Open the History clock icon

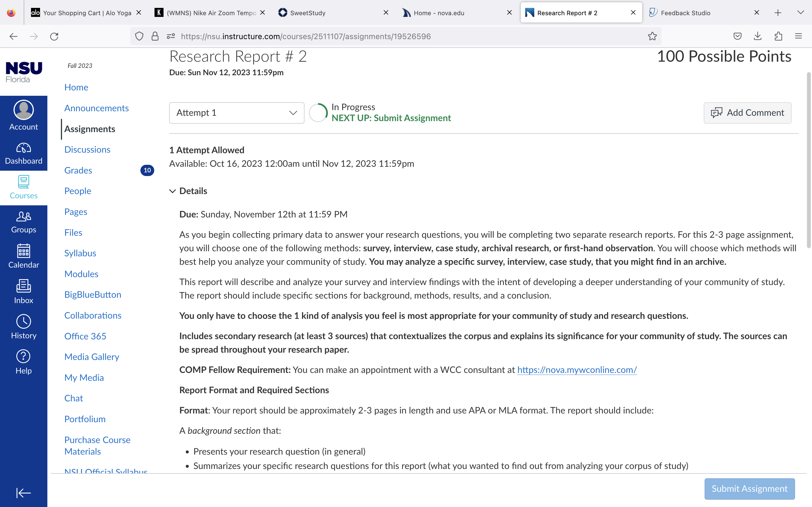[23, 321]
